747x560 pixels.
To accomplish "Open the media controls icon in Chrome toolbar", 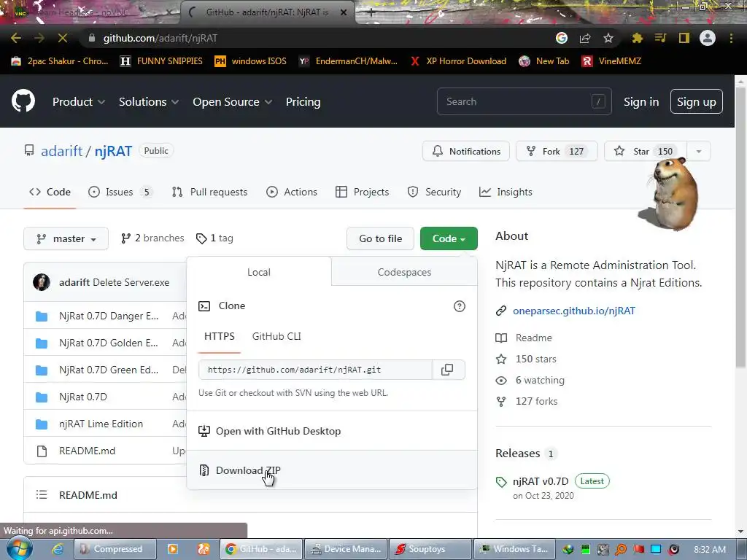I will pos(660,38).
